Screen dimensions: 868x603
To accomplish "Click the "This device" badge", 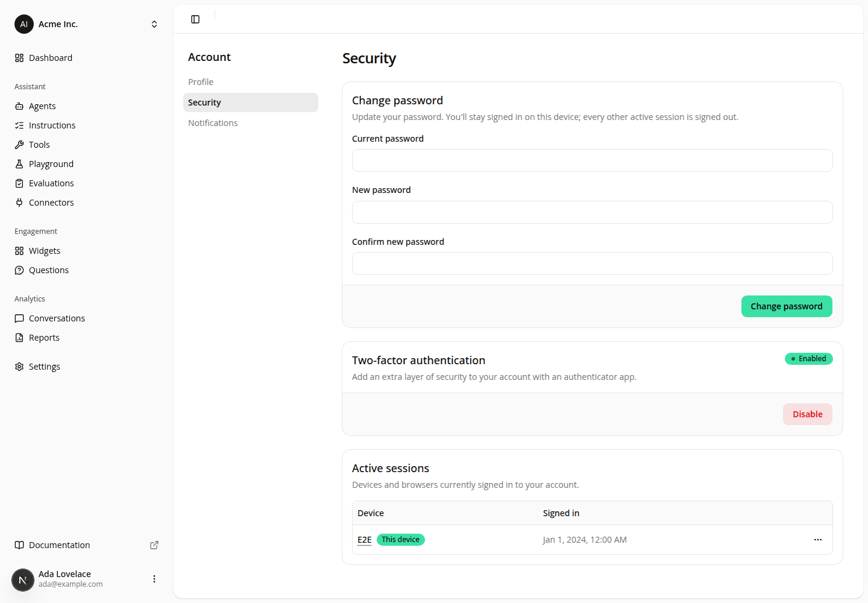I will [x=401, y=540].
